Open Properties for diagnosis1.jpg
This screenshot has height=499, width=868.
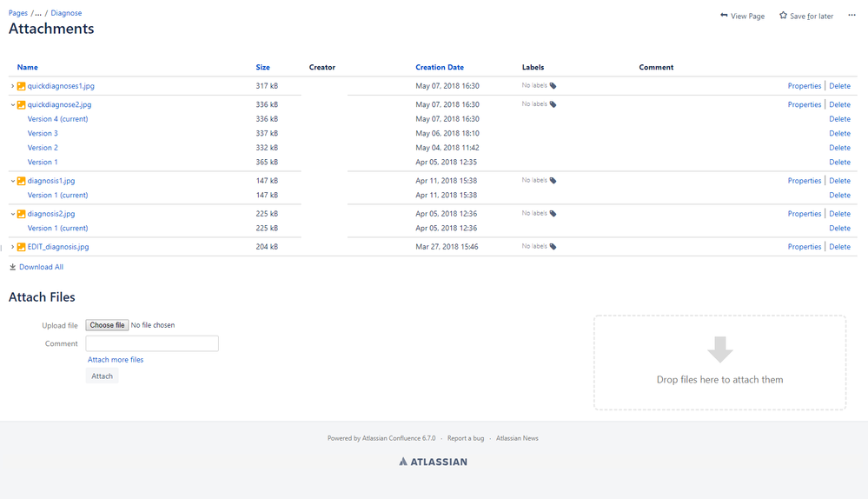[x=805, y=181]
